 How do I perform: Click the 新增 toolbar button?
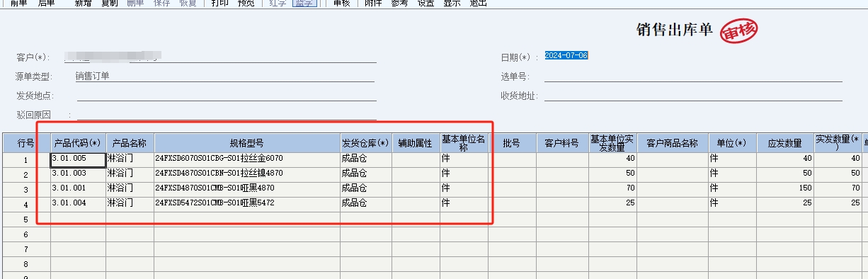[x=84, y=3]
